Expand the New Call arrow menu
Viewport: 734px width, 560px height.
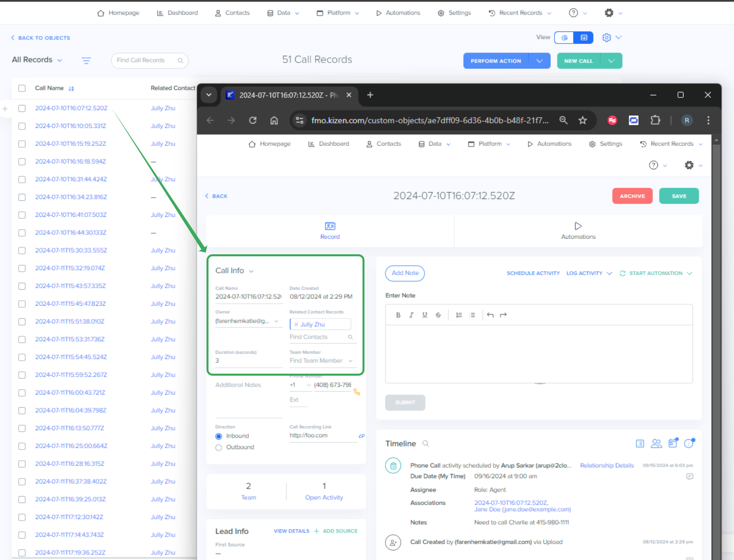(611, 61)
